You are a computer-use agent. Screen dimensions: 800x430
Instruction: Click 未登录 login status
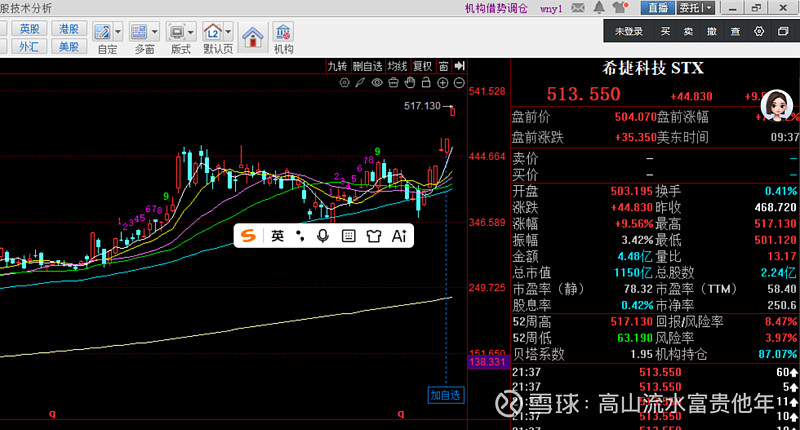tap(629, 32)
